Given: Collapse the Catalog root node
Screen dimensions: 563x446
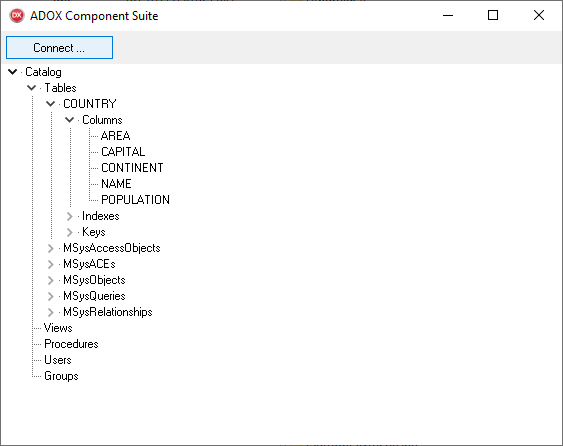Looking at the screenshot, I should (13, 72).
